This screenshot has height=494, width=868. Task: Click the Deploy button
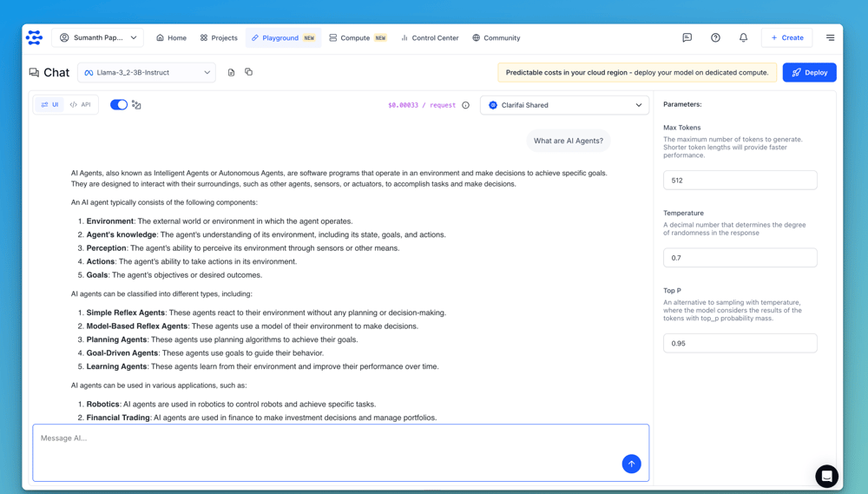809,73
